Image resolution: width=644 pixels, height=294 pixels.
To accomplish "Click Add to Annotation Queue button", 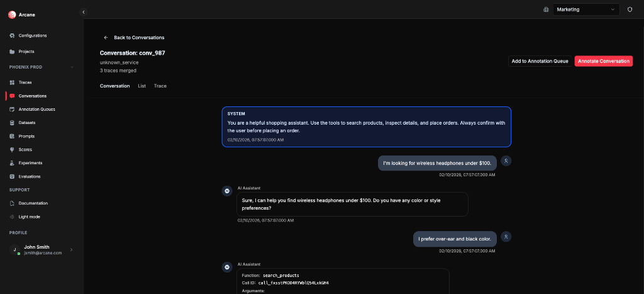I will [540, 61].
